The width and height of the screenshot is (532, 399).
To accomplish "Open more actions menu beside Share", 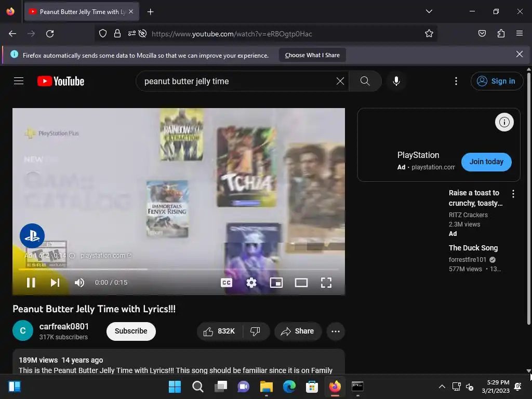I will [336, 331].
